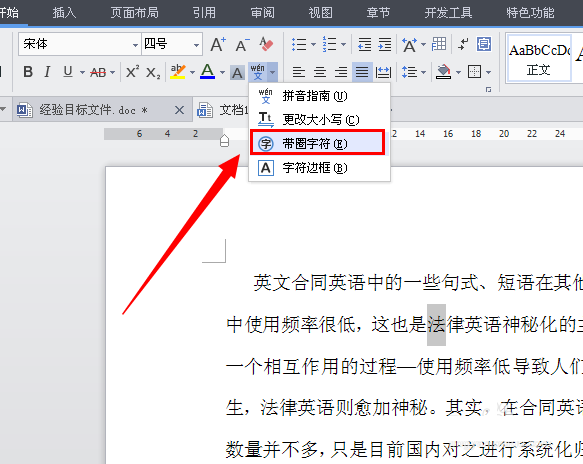This screenshot has height=464, width=583.
Task: Switch to the 页面布局 ribbon tab
Action: pos(135,13)
